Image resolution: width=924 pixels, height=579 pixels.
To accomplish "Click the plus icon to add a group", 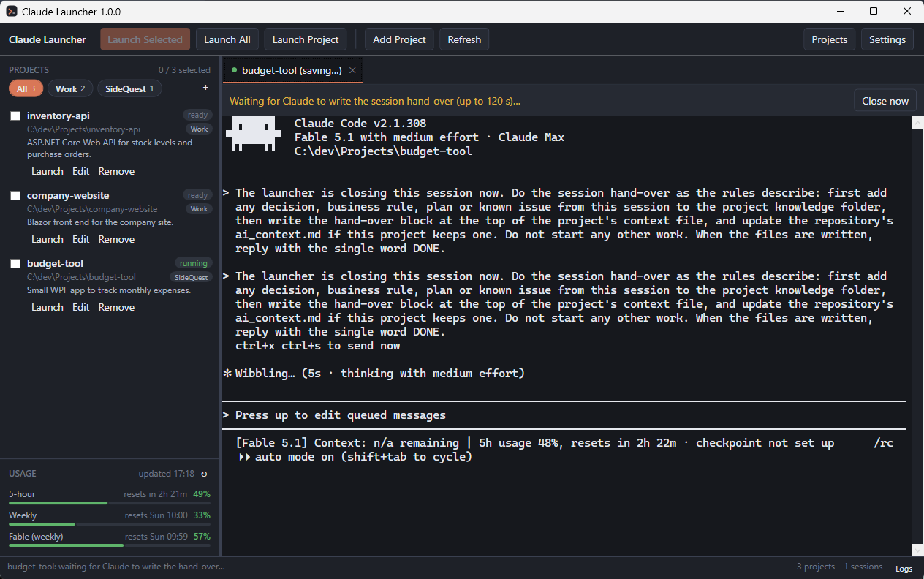I will (x=205, y=88).
